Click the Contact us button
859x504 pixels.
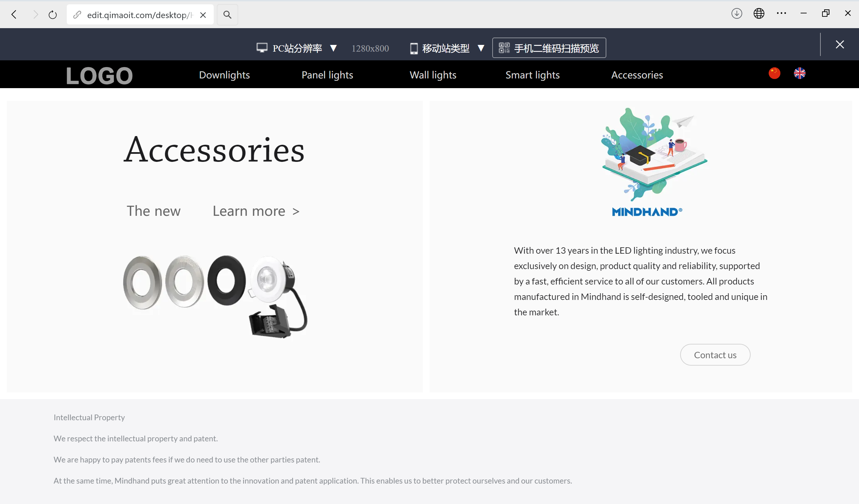(715, 355)
